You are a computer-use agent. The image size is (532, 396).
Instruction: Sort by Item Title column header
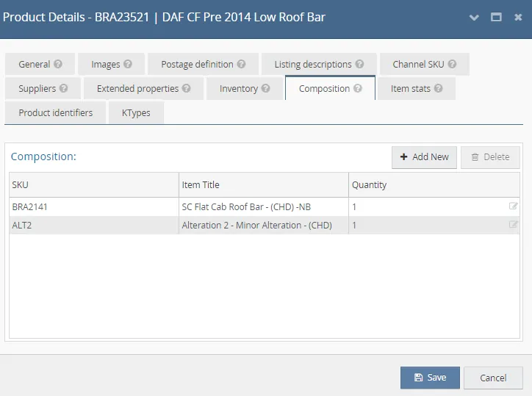(x=264, y=185)
